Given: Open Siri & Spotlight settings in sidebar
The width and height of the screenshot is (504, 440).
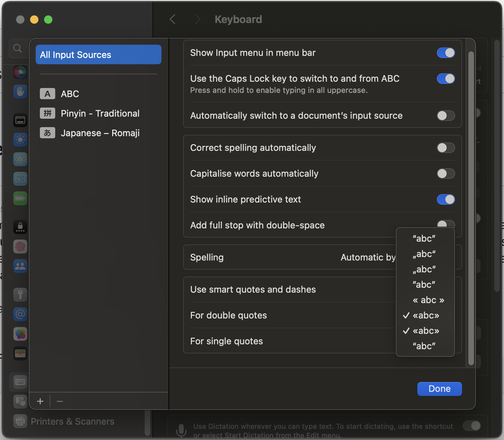Looking at the screenshot, I should (20, 72).
